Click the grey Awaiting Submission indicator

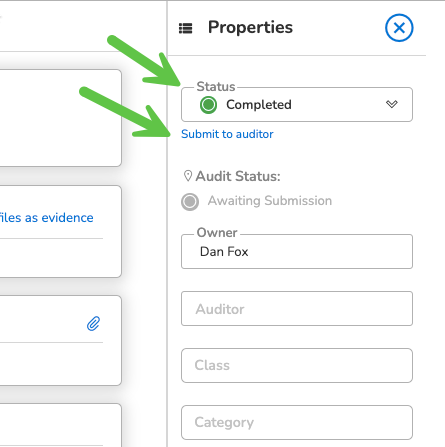coord(190,202)
